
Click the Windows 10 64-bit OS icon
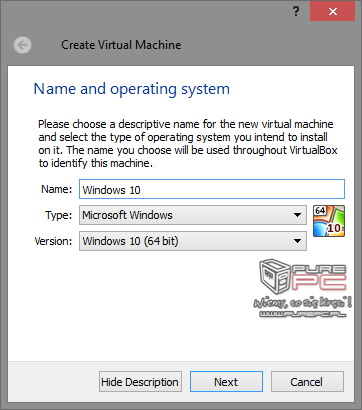point(329,221)
